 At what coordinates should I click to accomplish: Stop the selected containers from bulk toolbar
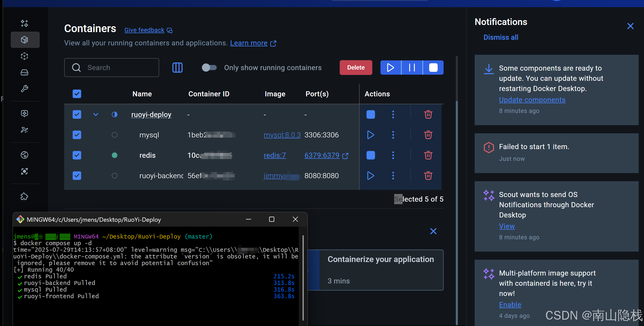pyautogui.click(x=433, y=68)
